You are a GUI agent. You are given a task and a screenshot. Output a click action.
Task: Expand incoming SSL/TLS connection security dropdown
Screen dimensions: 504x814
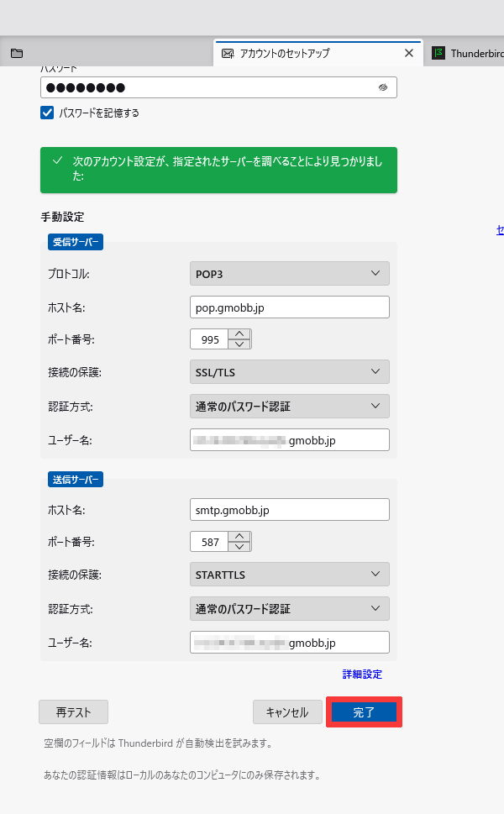click(x=290, y=371)
